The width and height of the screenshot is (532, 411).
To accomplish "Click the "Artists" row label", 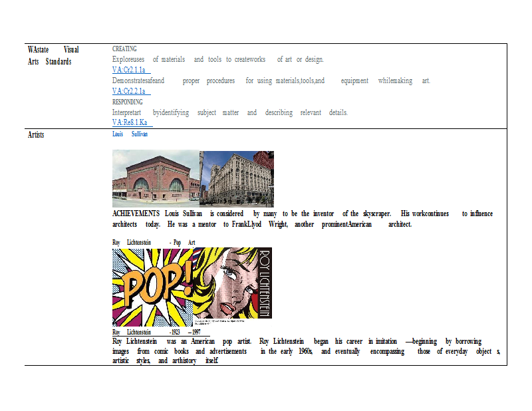I will (36, 135).
